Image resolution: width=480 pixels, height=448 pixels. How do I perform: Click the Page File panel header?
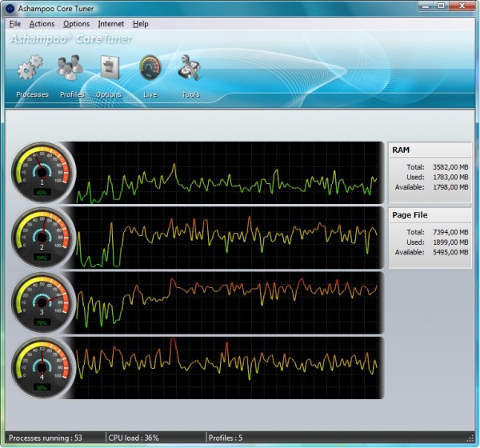coord(430,215)
